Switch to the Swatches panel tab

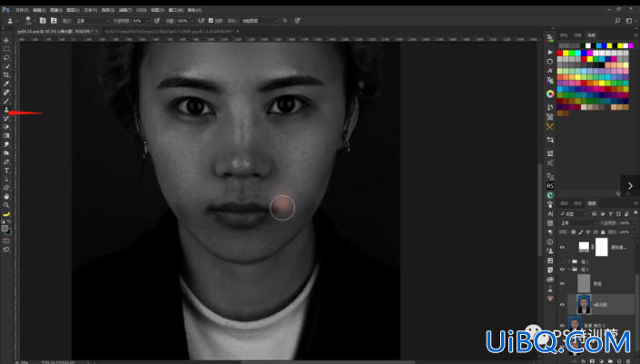tap(591, 35)
